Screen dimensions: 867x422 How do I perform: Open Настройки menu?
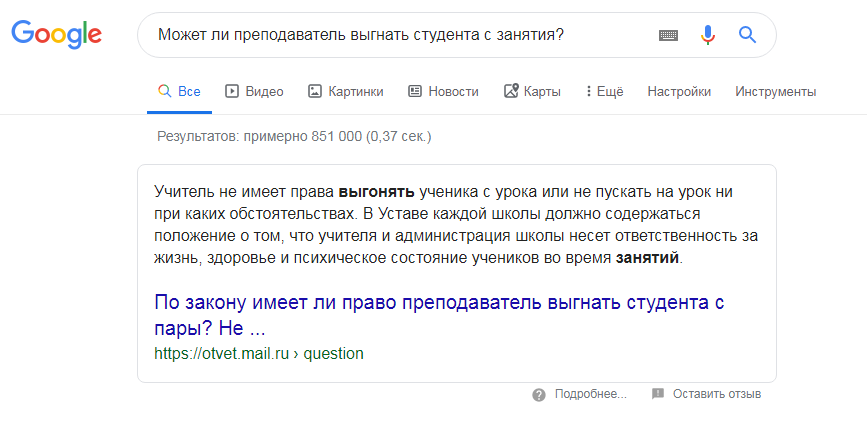(x=679, y=92)
